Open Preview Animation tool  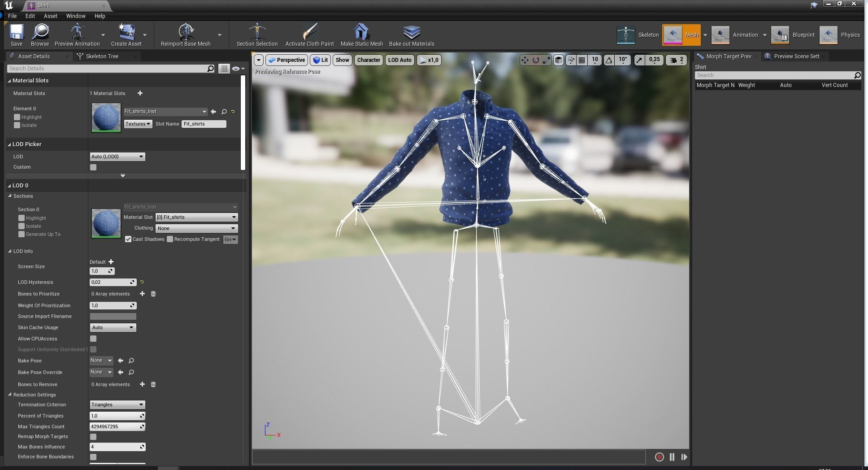77,35
